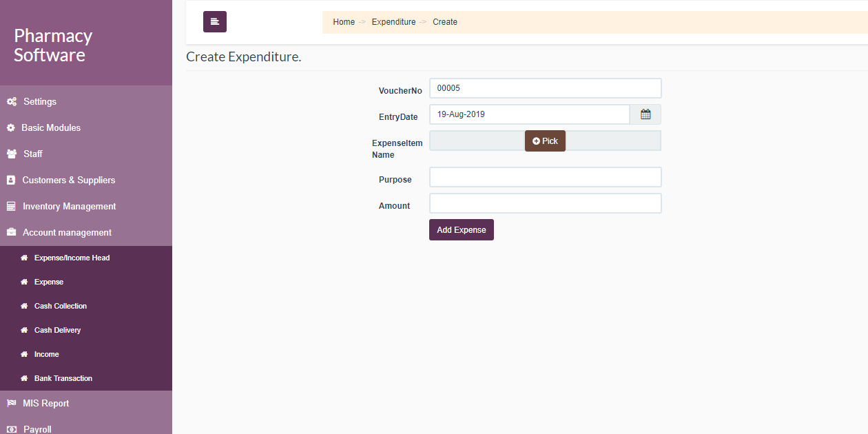868x434 pixels.
Task: Expand the Payroll menu
Action: pyautogui.click(x=86, y=427)
